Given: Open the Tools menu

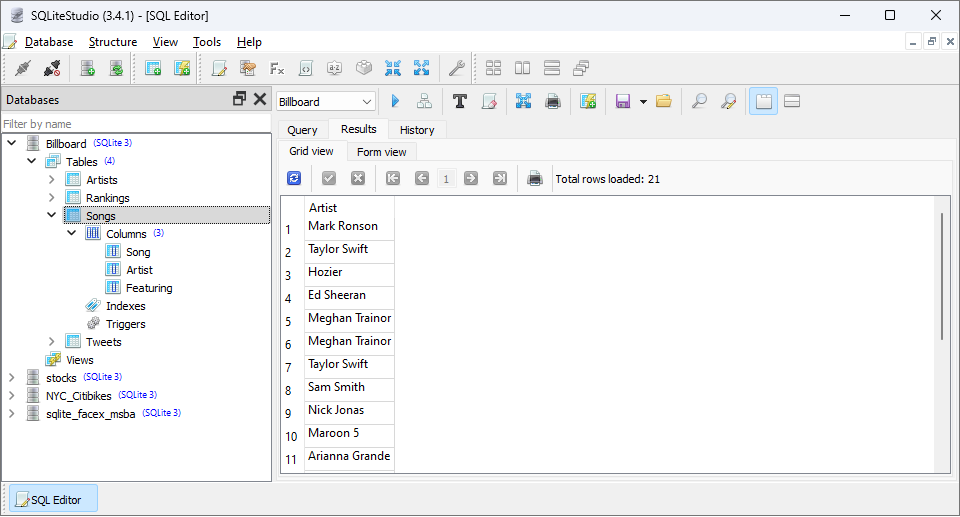Looking at the screenshot, I should (207, 42).
